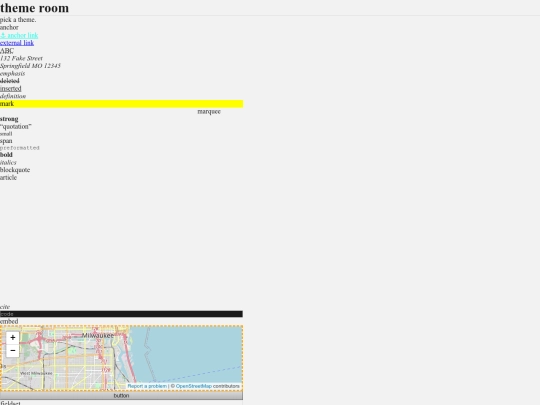This screenshot has width=540, height=405.
Task: Click the Report a problem link
Action: pyautogui.click(x=147, y=386)
